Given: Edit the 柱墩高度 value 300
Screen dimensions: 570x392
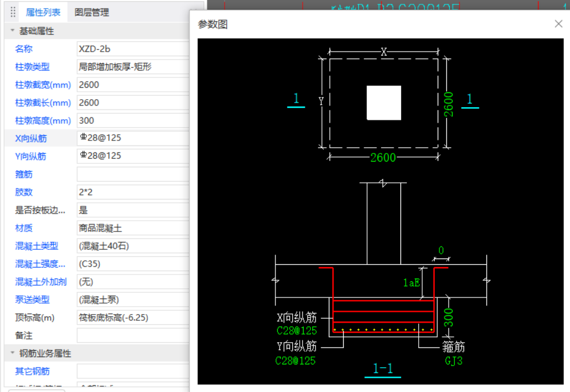Looking at the screenshot, I should coord(133,120).
